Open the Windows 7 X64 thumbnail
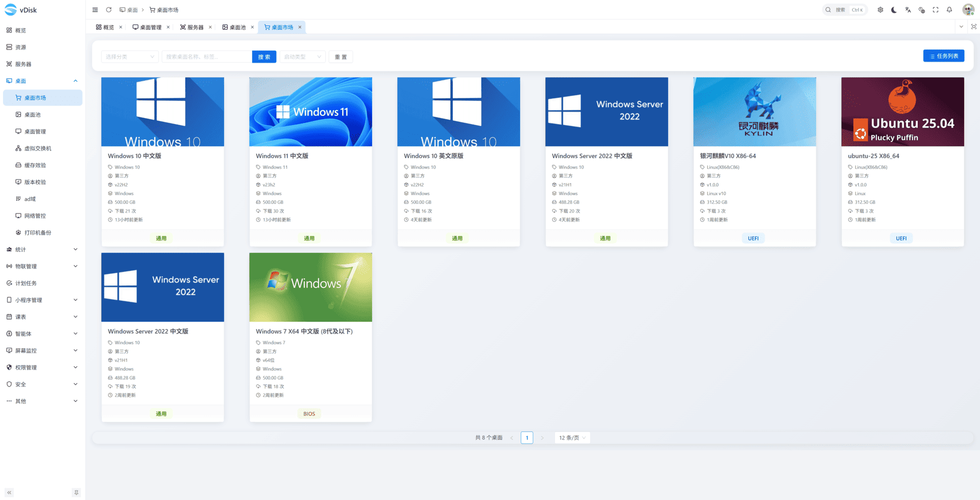 (310, 287)
